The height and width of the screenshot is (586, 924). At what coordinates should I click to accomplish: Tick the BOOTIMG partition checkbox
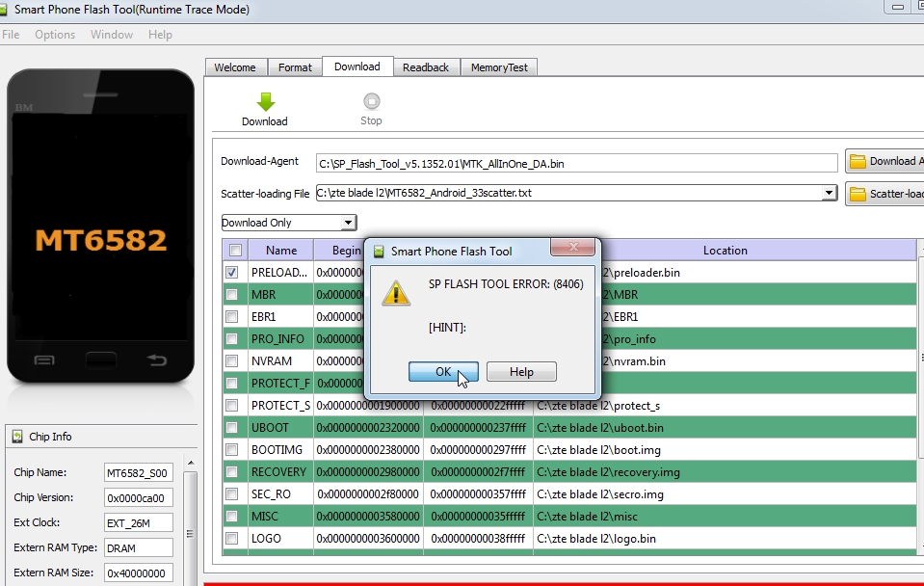point(232,450)
